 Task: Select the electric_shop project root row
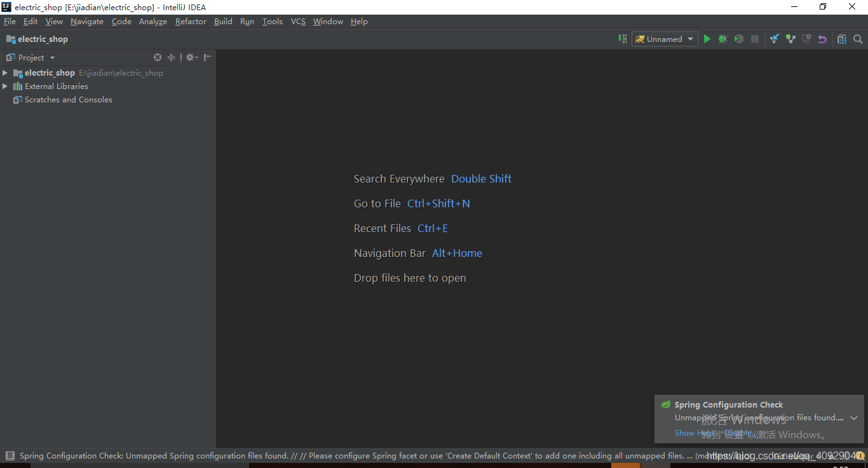[x=108, y=72]
